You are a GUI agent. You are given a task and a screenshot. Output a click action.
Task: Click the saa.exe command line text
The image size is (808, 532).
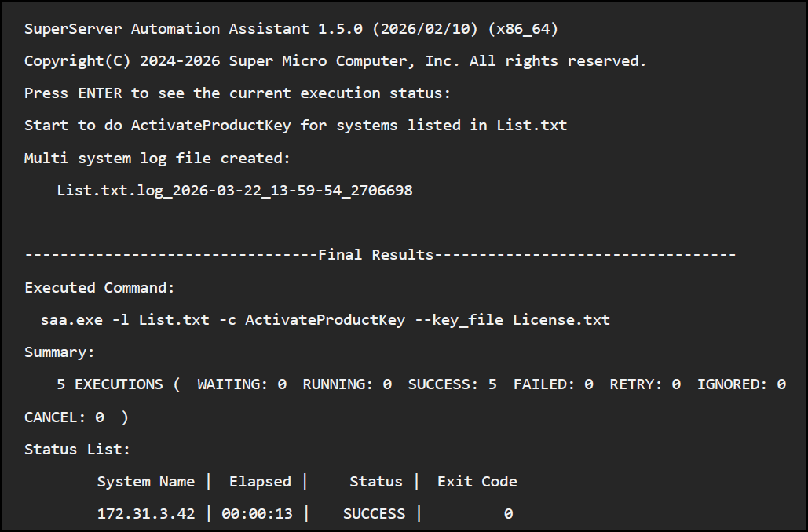point(325,320)
